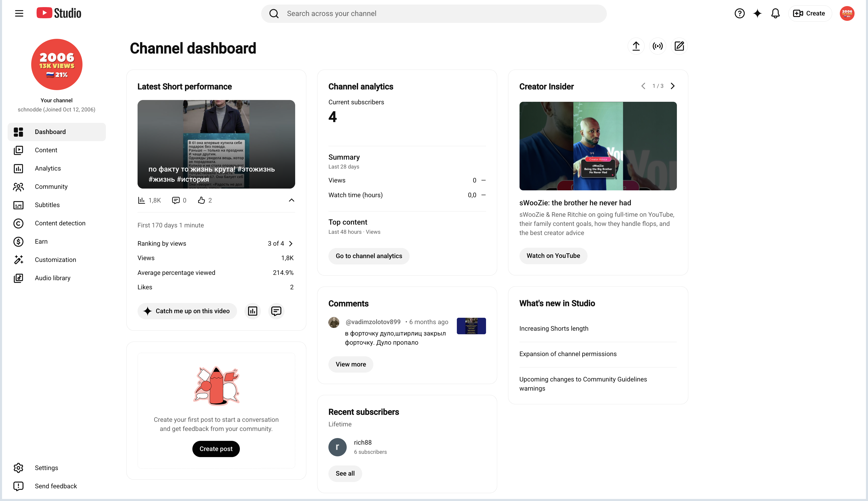
Task: Click the rich88 subscriber name
Action: 363,443
